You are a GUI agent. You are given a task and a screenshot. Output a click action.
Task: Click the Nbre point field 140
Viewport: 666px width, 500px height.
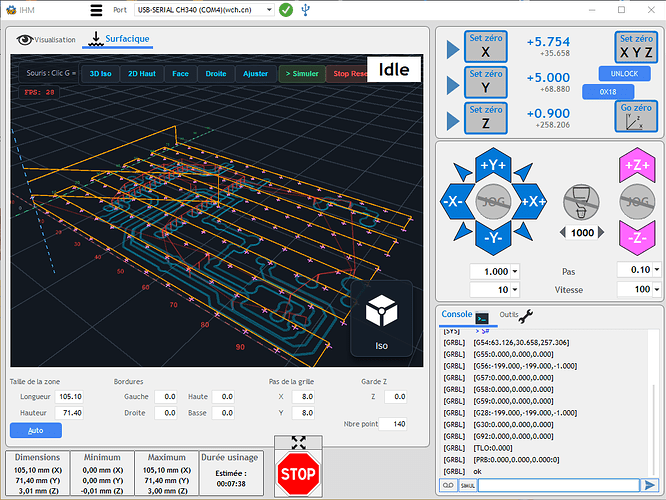click(x=393, y=424)
